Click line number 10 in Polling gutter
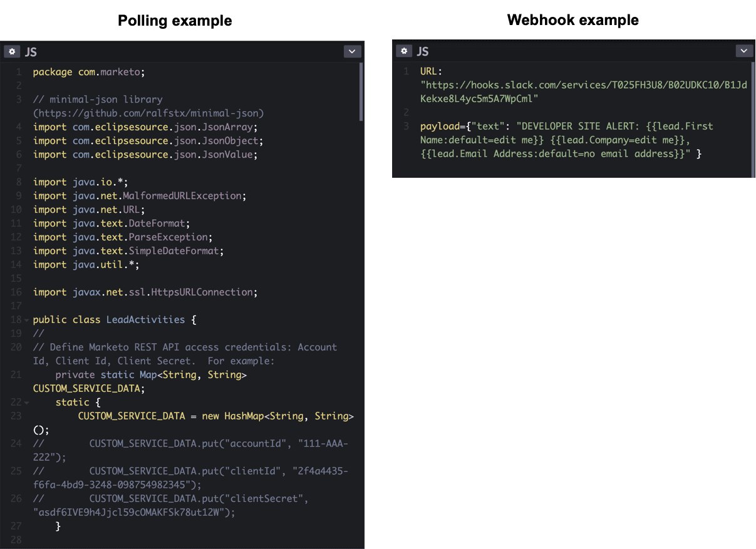Image resolution: width=756 pixels, height=549 pixels. [16, 210]
